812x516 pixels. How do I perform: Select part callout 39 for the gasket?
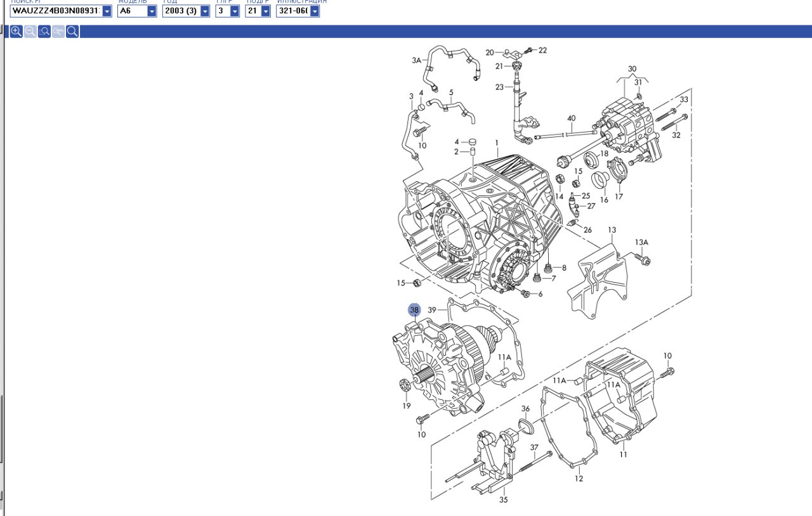[x=432, y=310]
